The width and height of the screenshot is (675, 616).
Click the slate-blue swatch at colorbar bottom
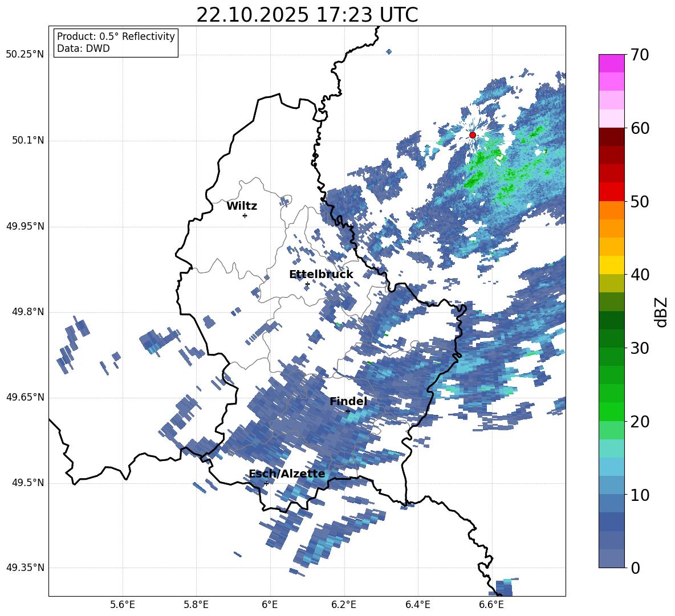(x=612, y=558)
